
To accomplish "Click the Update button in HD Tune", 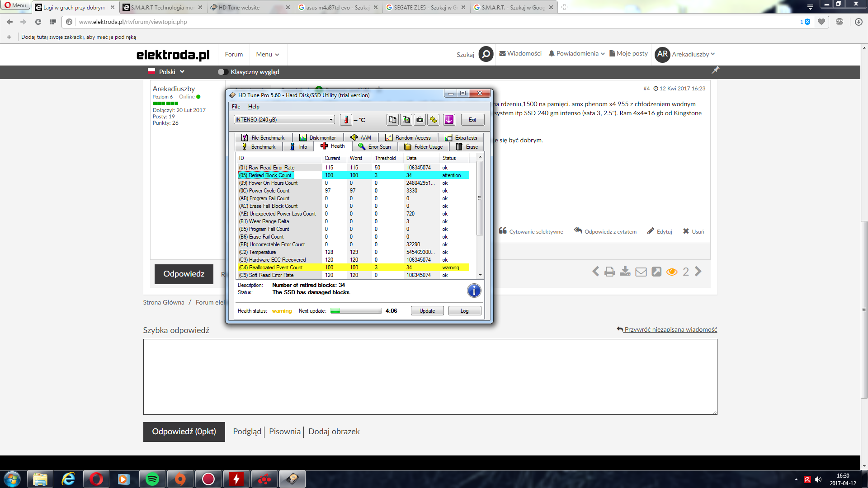I will 427,311.
